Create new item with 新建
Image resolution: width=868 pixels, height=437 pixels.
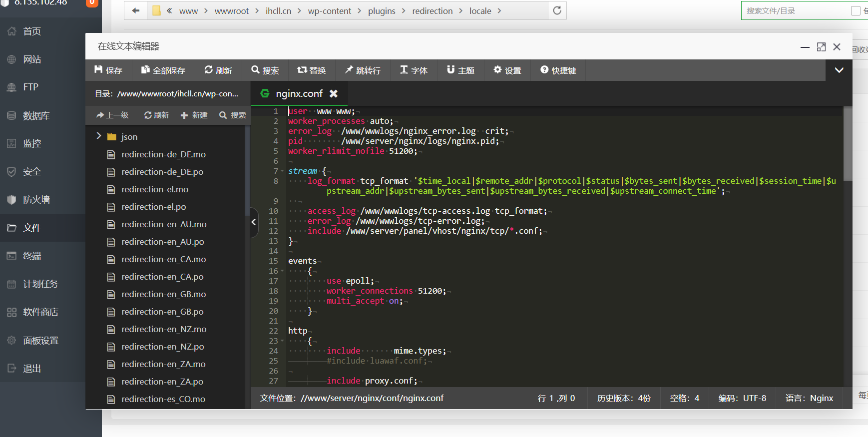point(194,115)
